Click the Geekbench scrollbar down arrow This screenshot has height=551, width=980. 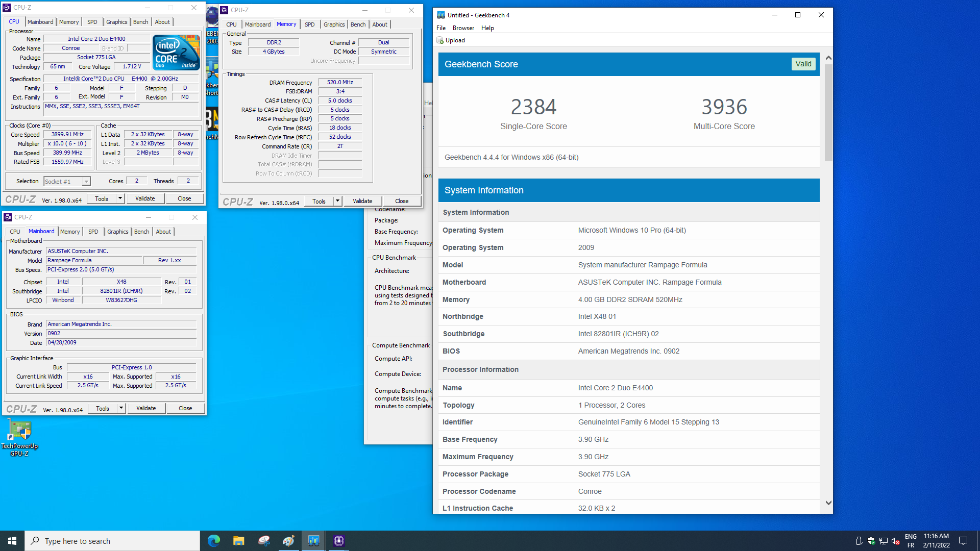pos(828,503)
